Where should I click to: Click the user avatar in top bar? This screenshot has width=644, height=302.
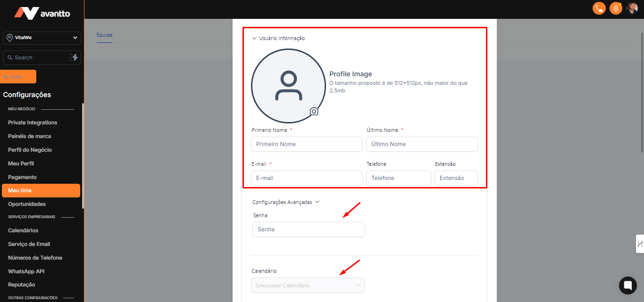(632, 8)
